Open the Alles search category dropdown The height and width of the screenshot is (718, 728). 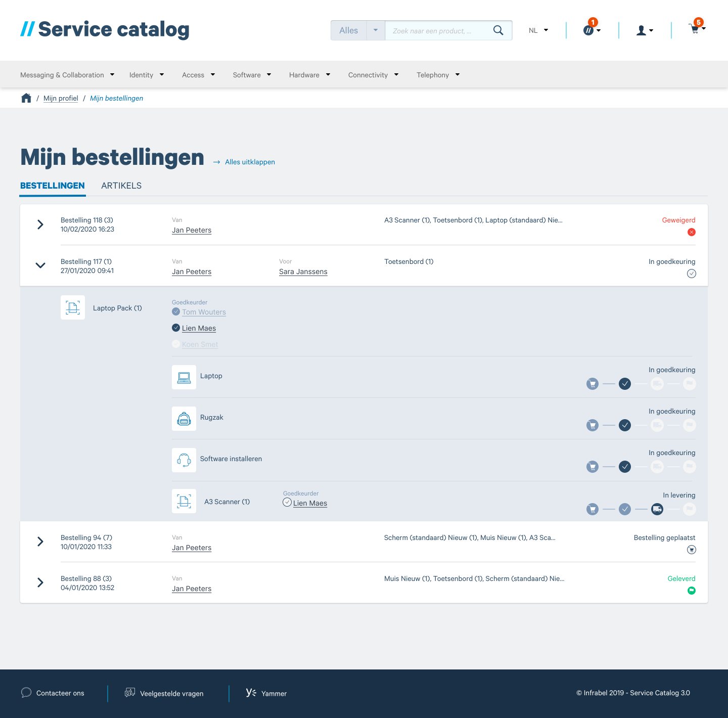pos(358,30)
